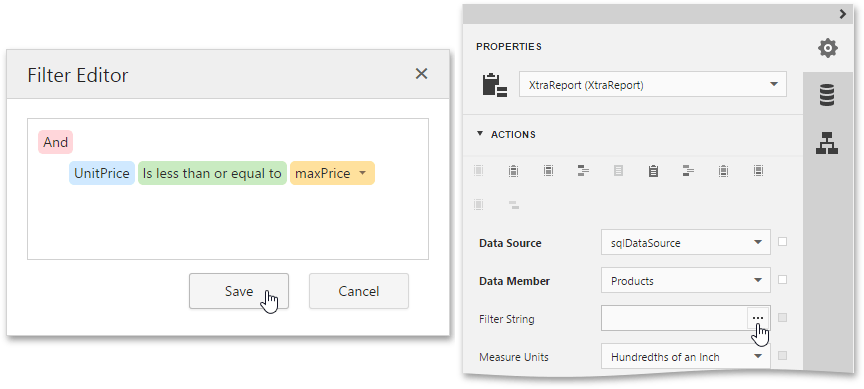Expand the maxPrice parameter dropdown arrow
Screen dimensions: 864x389
pos(363,173)
